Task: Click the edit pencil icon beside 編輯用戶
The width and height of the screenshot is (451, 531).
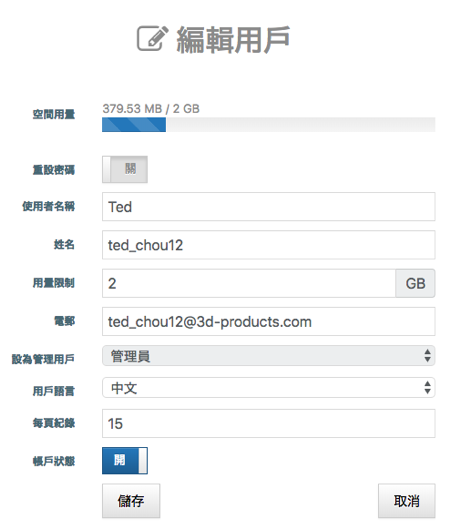Action: pyautogui.click(x=152, y=39)
